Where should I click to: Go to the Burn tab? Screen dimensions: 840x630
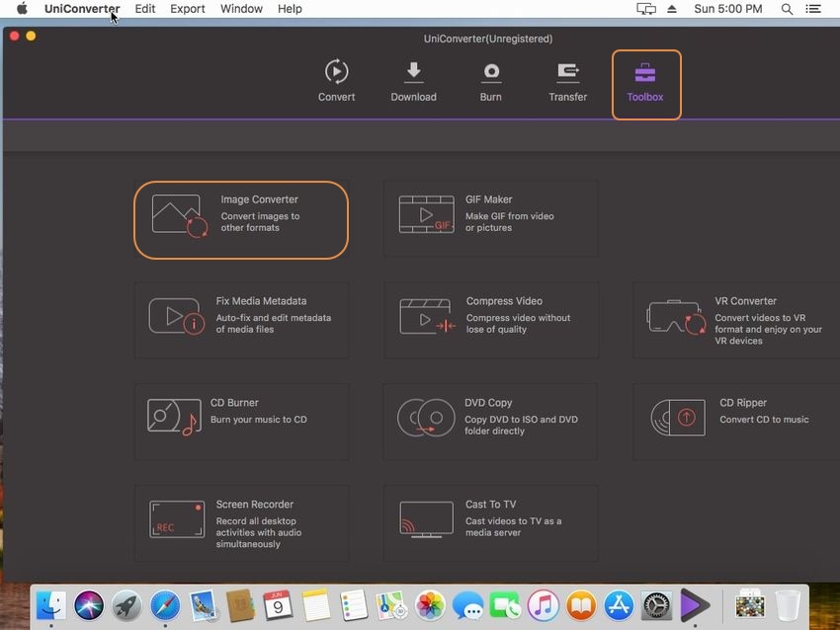pyautogui.click(x=491, y=81)
